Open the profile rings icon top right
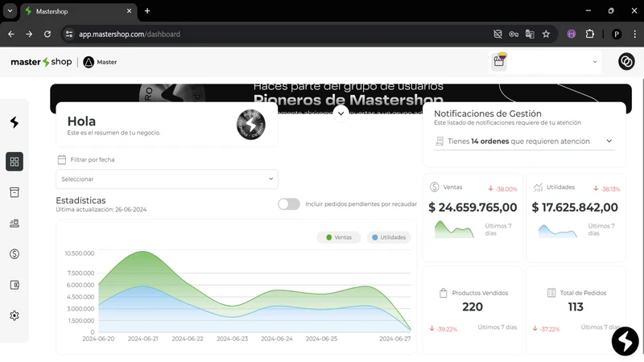 coord(626,62)
